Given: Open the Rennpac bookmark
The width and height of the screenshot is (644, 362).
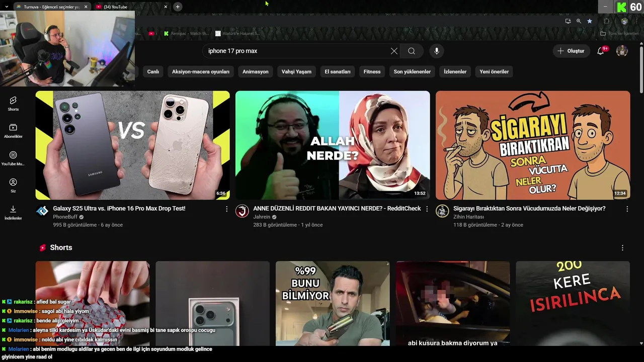Looking at the screenshot, I should coord(186,33).
